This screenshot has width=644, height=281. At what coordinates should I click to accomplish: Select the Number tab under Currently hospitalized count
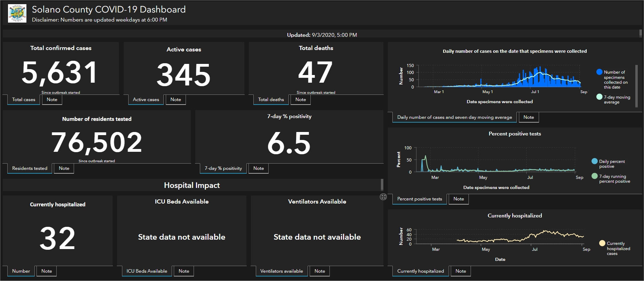pos(21,271)
